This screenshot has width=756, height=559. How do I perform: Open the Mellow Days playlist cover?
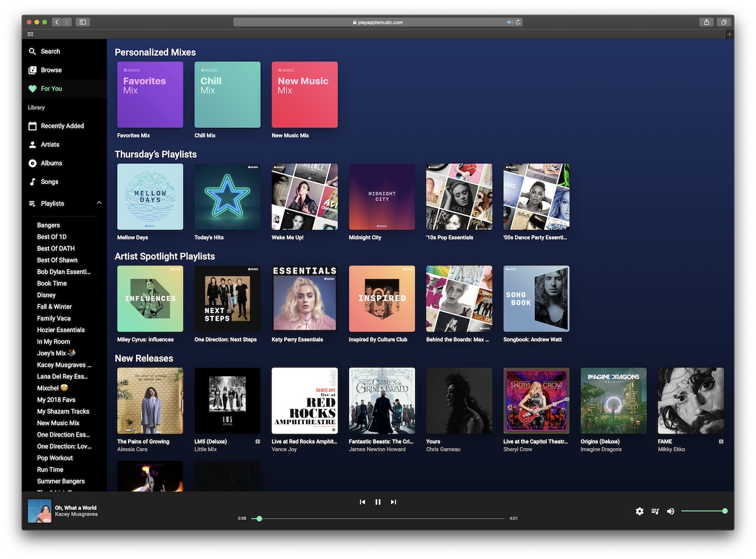tap(150, 197)
